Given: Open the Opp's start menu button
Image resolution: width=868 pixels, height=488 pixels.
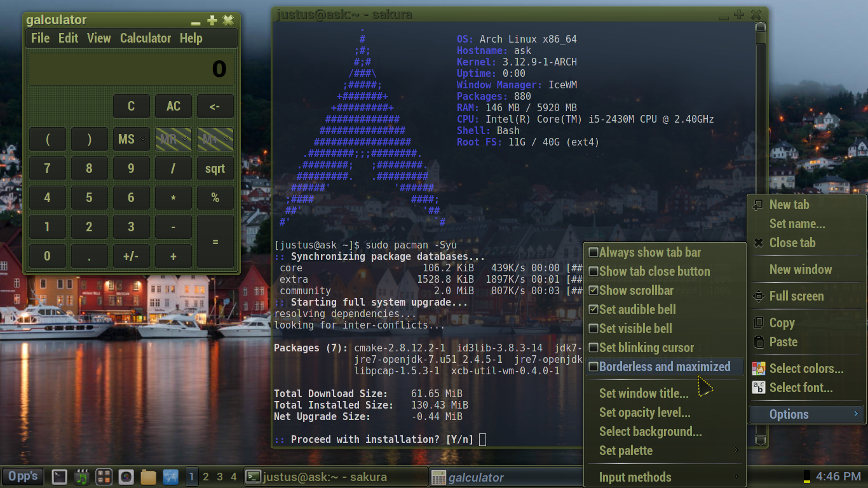Looking at the screenshot, I should click(x=23, y=477).
